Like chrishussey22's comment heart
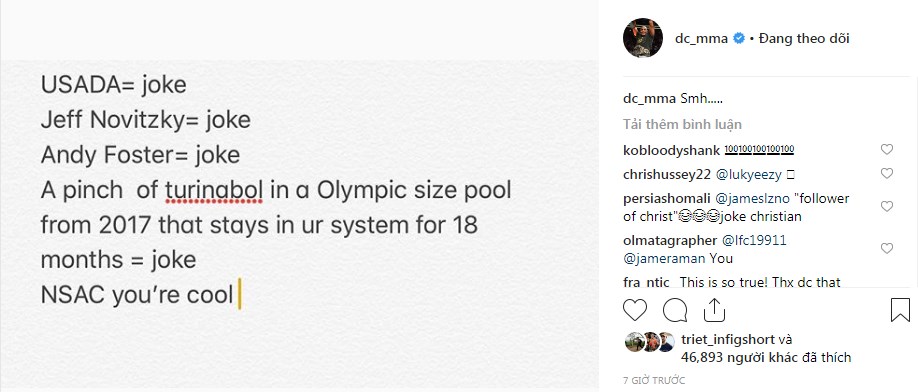Viewport: 918px width, 392px height. (887, 174)
